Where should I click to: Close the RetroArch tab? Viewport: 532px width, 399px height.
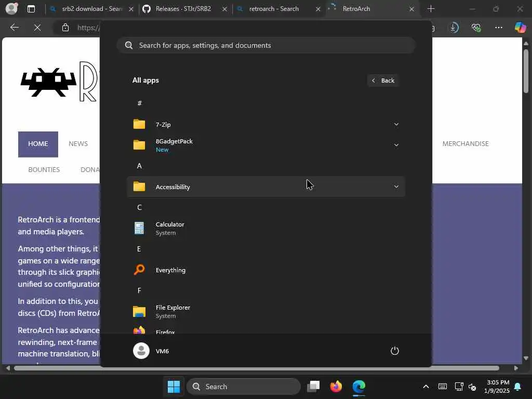(411, 9)
